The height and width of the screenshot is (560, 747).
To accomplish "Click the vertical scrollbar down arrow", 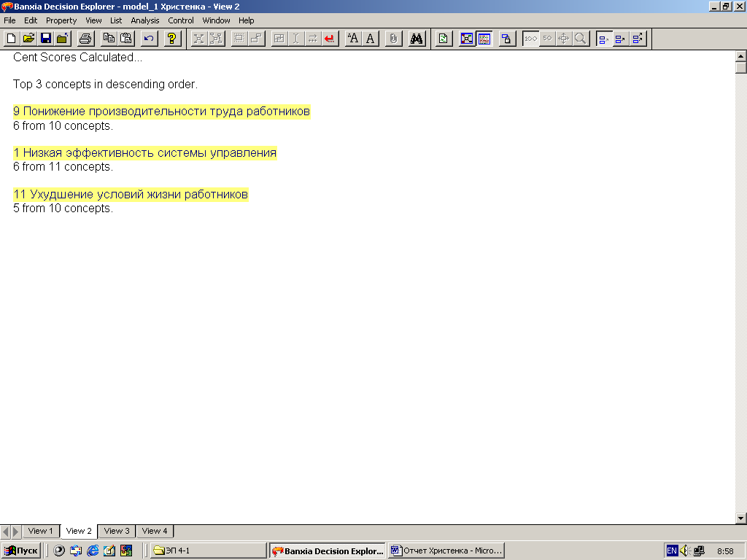I will 741,518.
